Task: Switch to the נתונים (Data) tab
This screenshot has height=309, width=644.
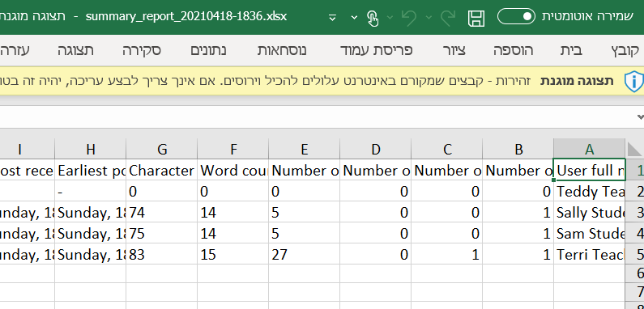Action: 208,50
